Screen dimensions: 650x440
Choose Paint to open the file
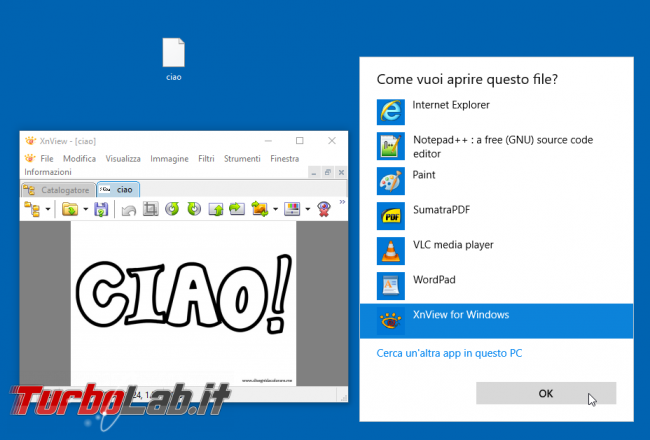pos(496,181)
